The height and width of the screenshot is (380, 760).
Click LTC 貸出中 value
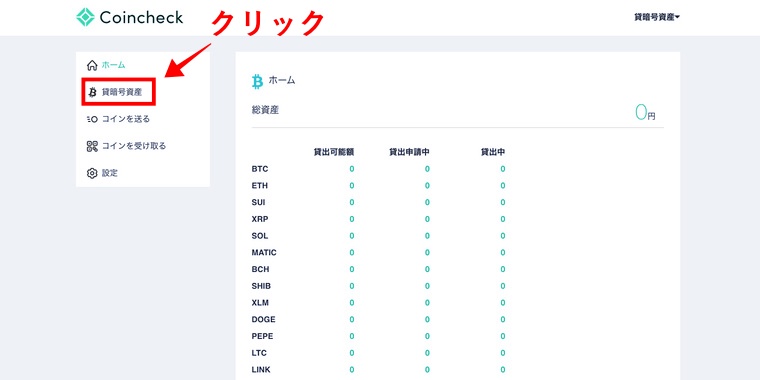(x=503, y=353)
